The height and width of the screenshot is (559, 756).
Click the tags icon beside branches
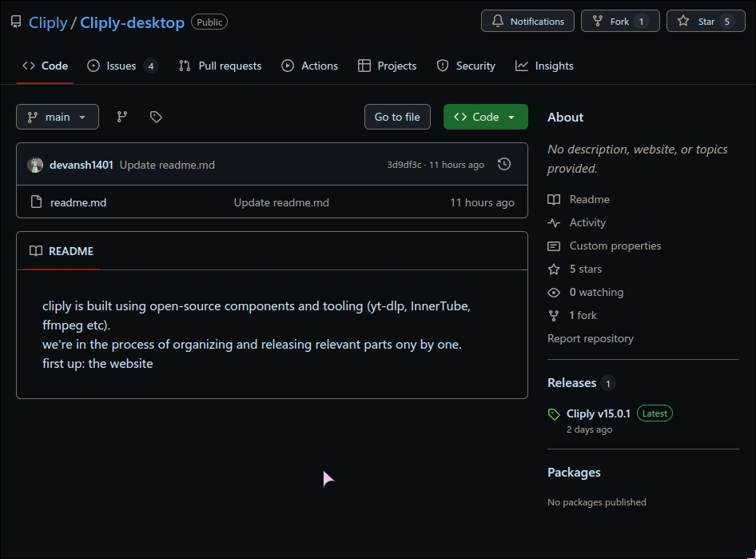coord(156,117)
